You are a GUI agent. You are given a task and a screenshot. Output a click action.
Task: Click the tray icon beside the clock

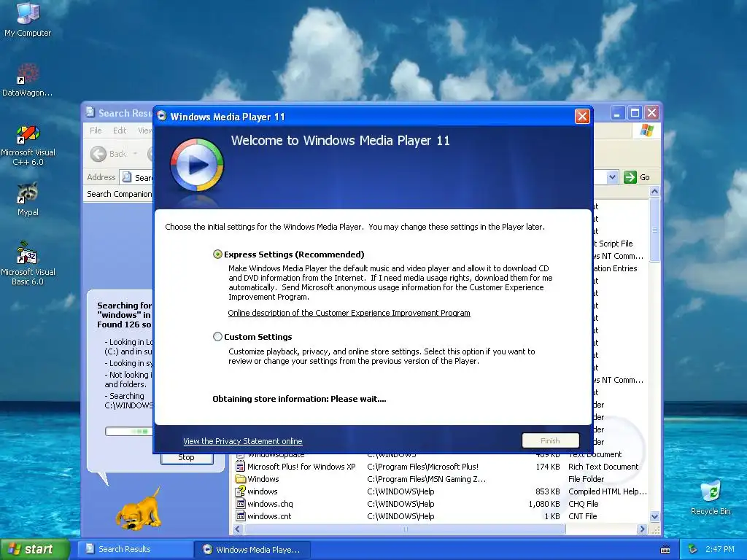pos(693,549)
